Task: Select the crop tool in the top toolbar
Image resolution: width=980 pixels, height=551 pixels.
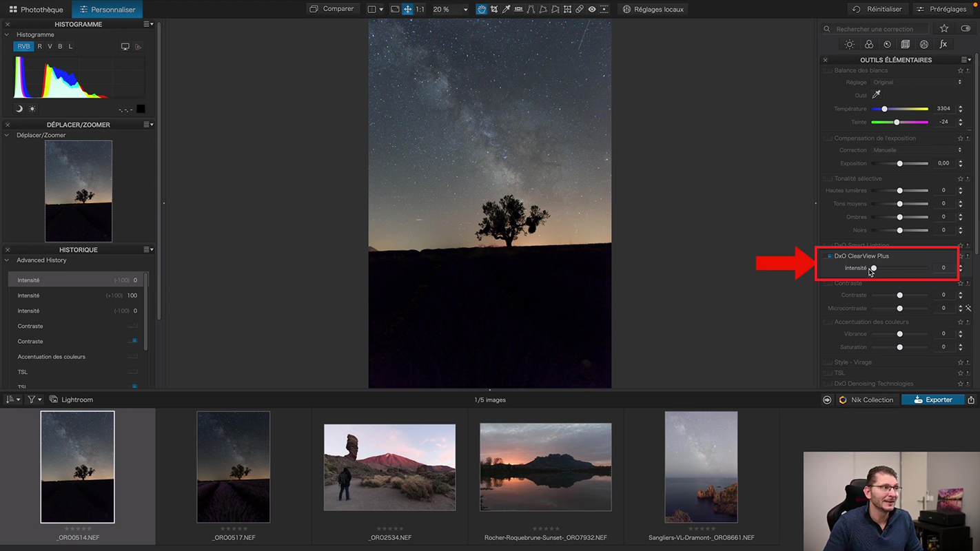Action: pyautogui.click(x=493, y=10)
